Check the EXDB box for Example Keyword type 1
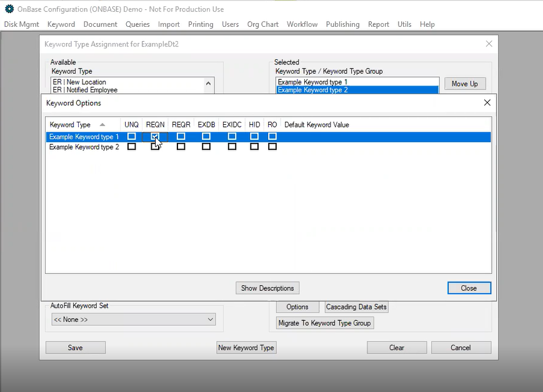 206,136
